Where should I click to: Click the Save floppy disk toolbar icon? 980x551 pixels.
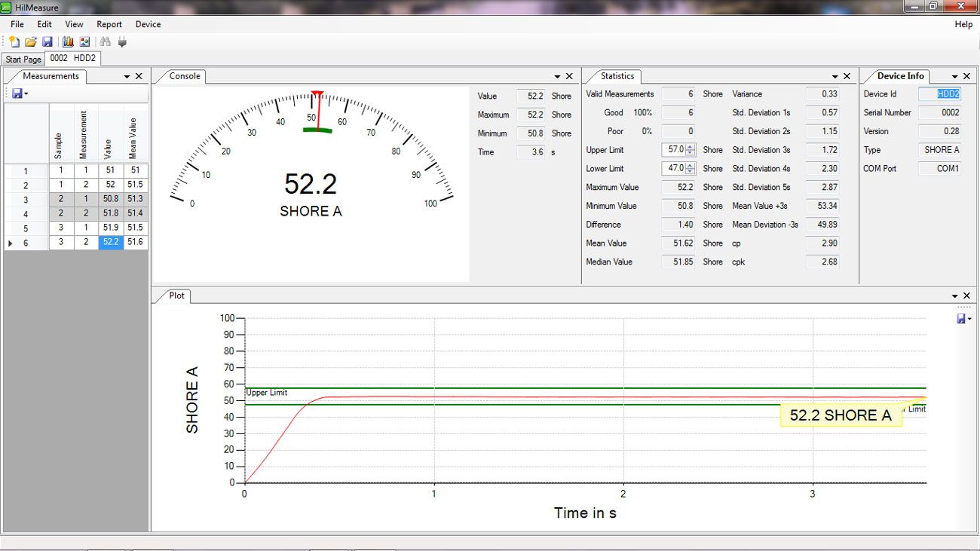(x=47, y=42)
